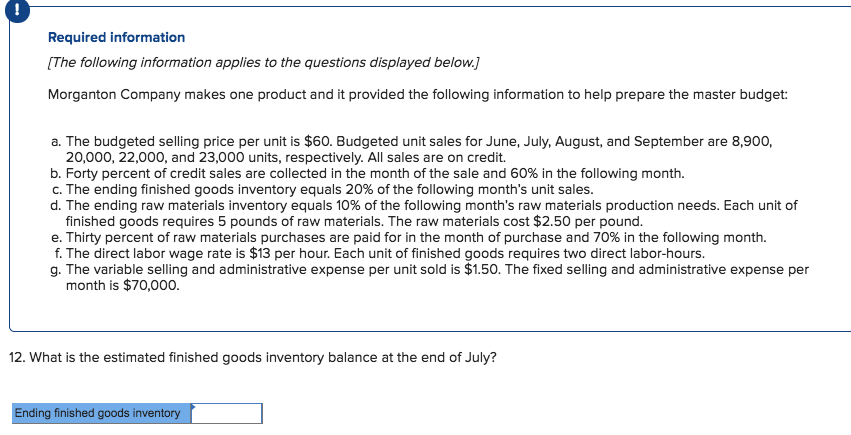The height and width of the screenshot is (435, 851).
Task: Select item c on ending finished goods inventory
Action: coord(321,189)
